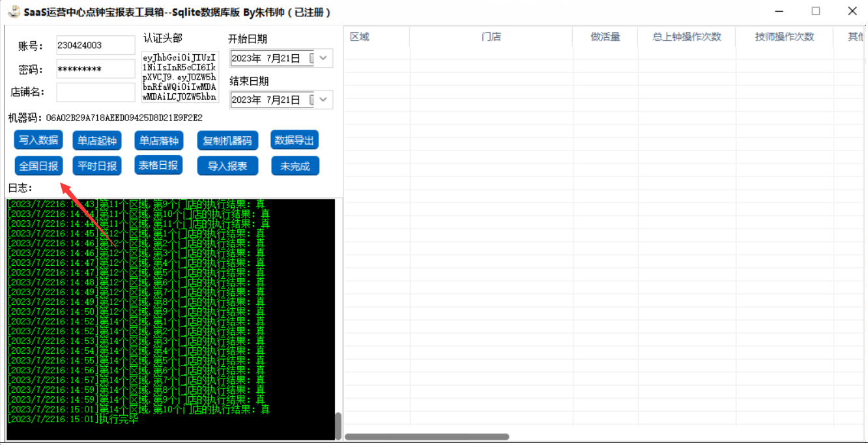Screen dimensions: 868x445
Task: Export data using 数据导出 button
Action: (x=295, y=140)
